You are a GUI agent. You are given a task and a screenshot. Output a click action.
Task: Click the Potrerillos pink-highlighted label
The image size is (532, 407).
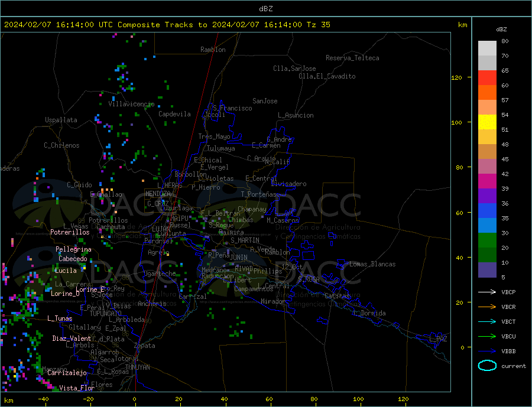click(x=70, y=232)
